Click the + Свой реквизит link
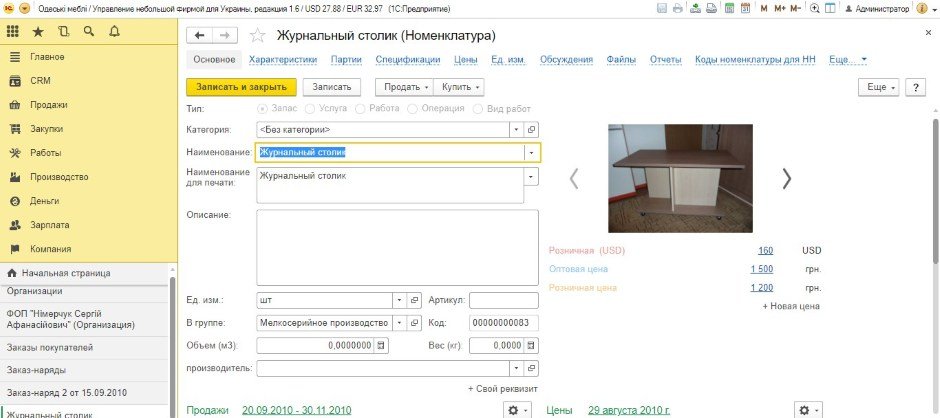The image size is (940, 418). (x=502, y=389)
